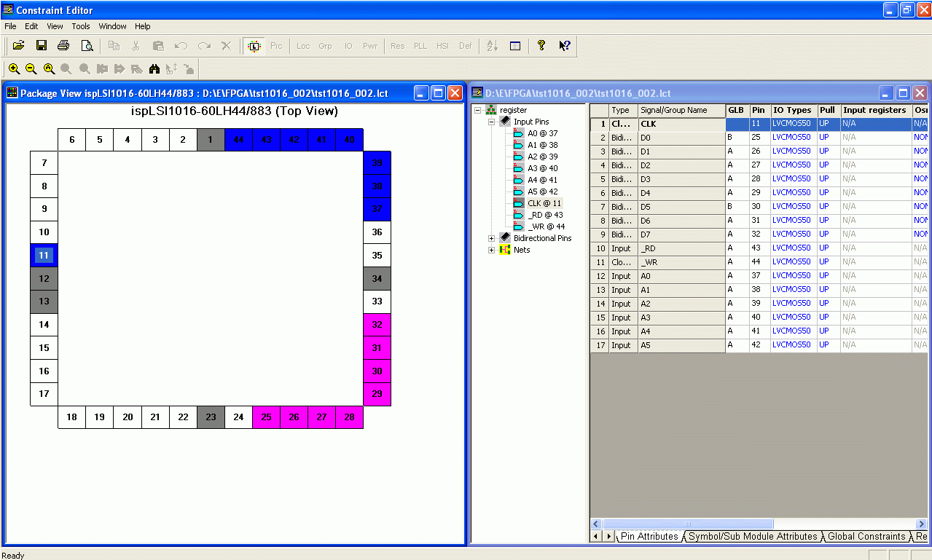Toggle the Package View toolbar button
Screen dimensions: 932x560
coord(254,46)
